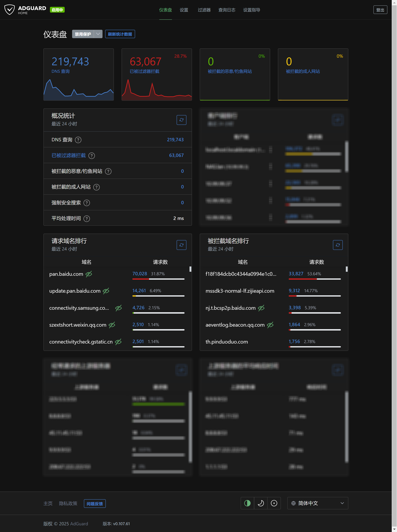Click the 1,756 blocked count
Screen dimensions: 397x532
tap(294, 341)
